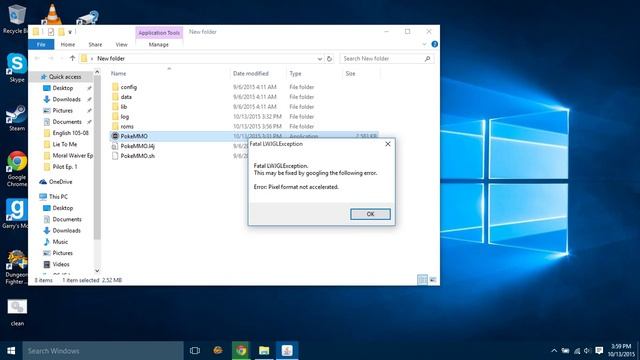Open Task View from the taskbar
640x360 pixels.
(195, 351)
